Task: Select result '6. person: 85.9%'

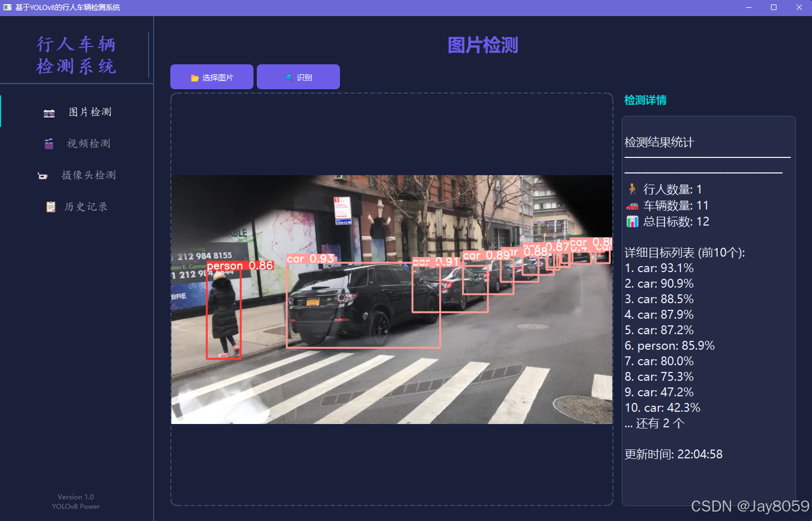Action: (x=669, y=346)
